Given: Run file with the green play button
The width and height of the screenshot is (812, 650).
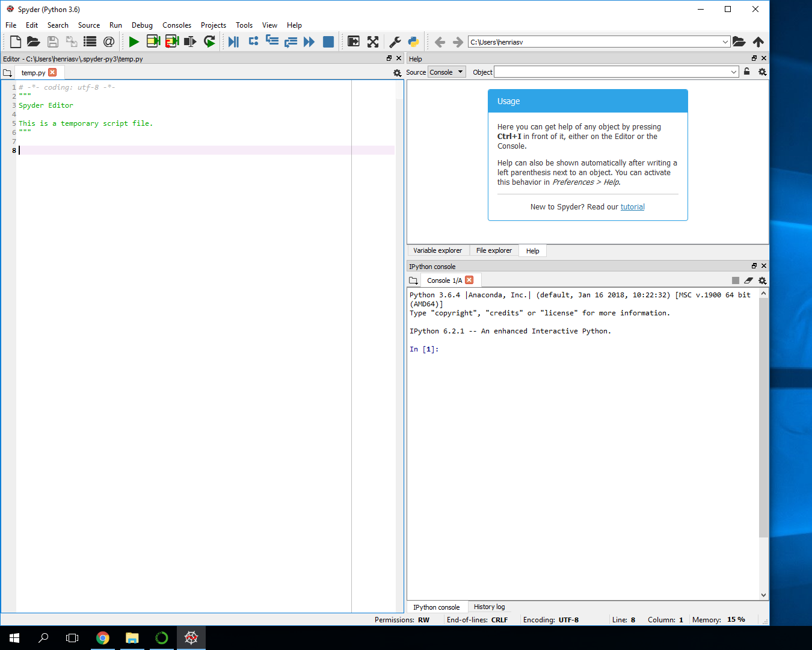Looking at the screenshot, I should (x=134, y=42).
